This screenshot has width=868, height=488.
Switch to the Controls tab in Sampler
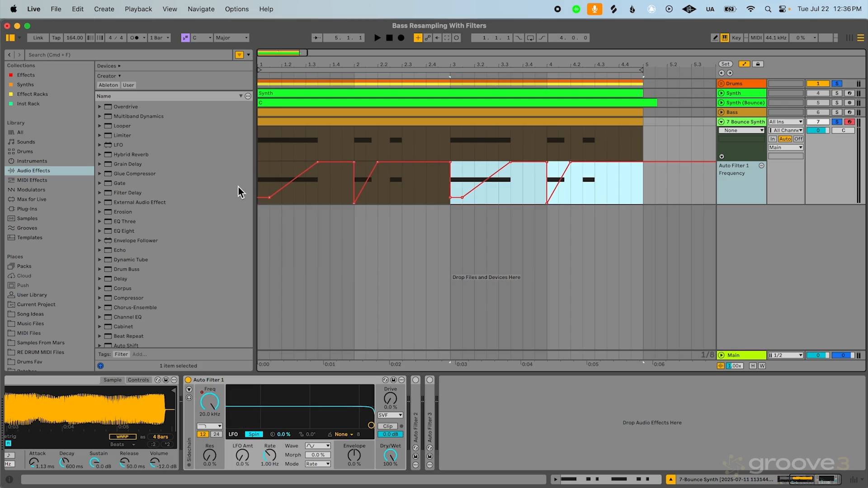click(138, 380)
